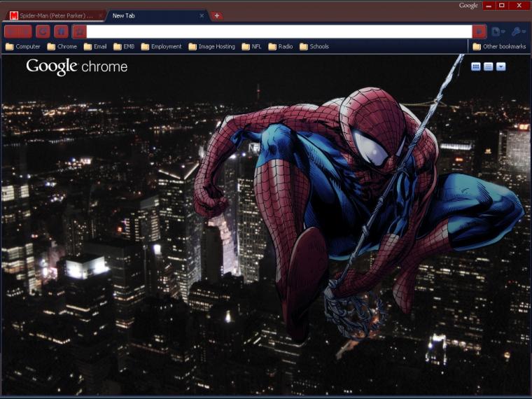This screenshot has height=399, width=532.
Task: Open the Image Hosting bookmarks folder
Action: point(211,46)
